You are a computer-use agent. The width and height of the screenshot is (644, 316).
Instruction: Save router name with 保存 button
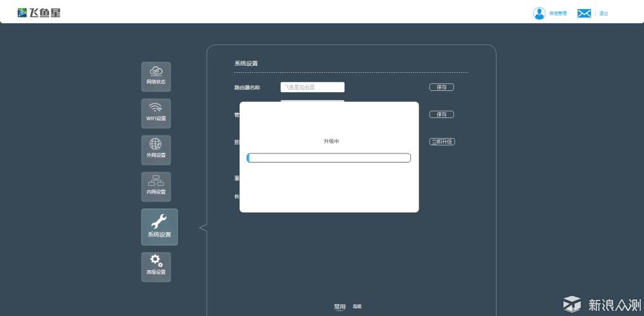(x=442, y=87)
